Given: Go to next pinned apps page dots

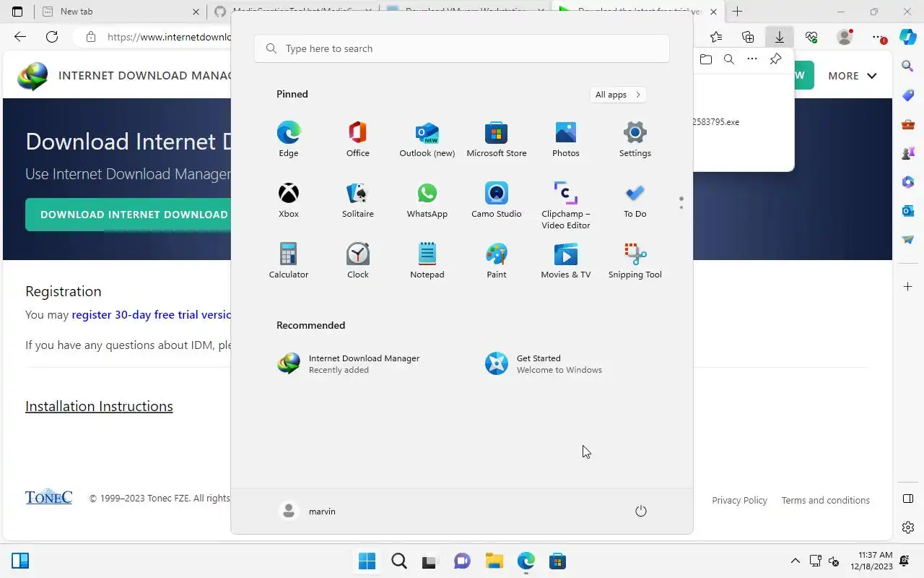Looking at the screenshot, I should (681, 203).
